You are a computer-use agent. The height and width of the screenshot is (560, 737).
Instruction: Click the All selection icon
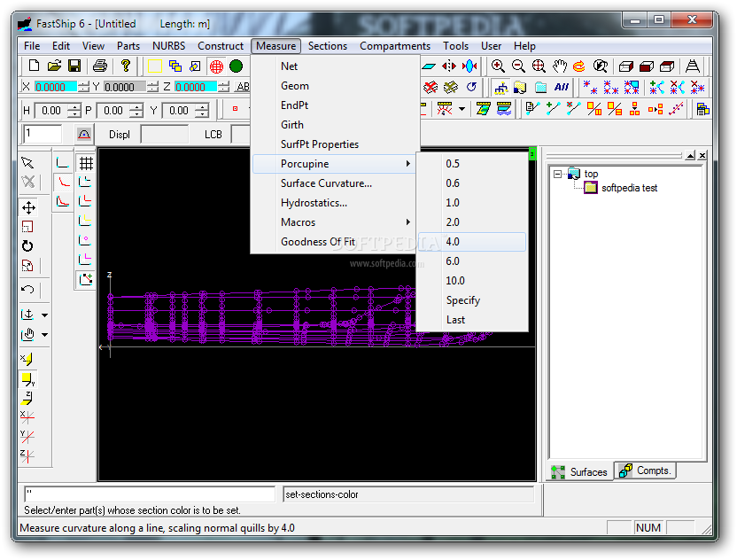tap(562, 87)
